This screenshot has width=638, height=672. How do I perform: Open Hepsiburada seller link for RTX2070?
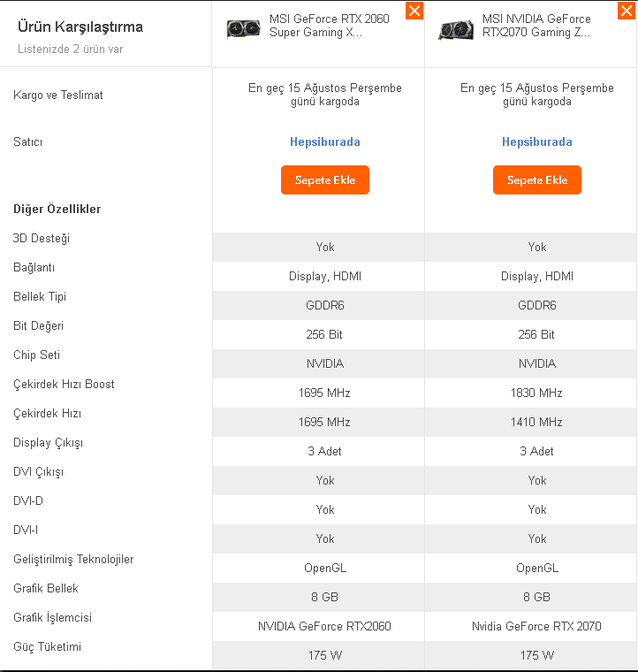[x=537, y=141]
